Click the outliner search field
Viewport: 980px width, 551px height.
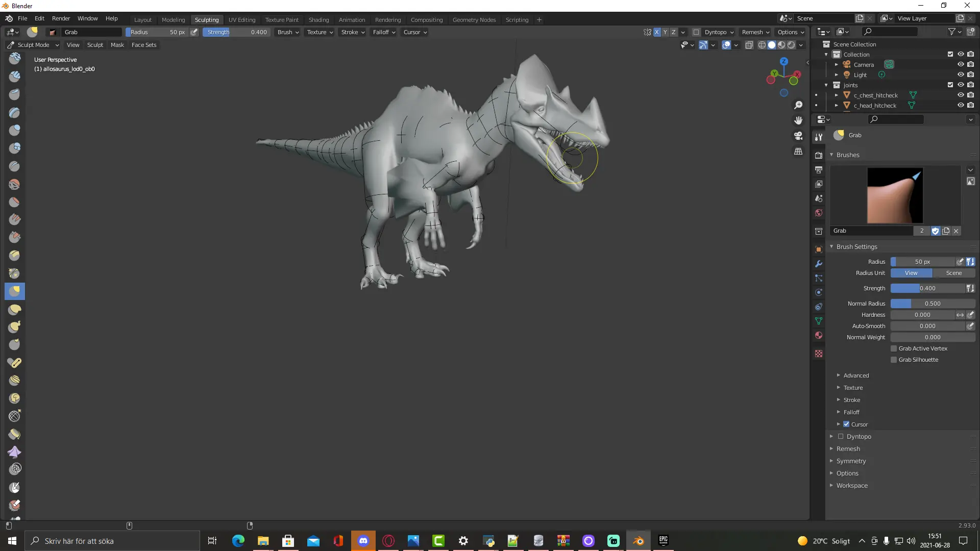(x=890, y=32)
